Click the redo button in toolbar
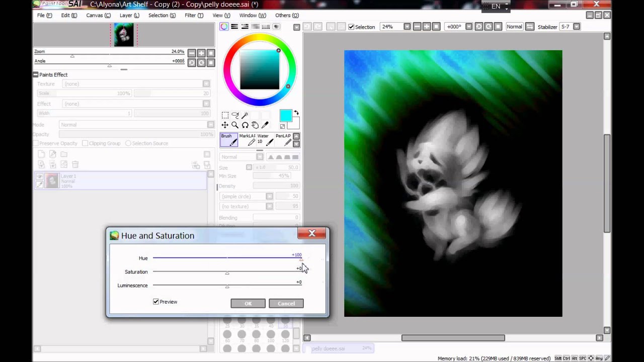Image resolution: width=644 pixels, height=362 pixels. click(318, 27)
